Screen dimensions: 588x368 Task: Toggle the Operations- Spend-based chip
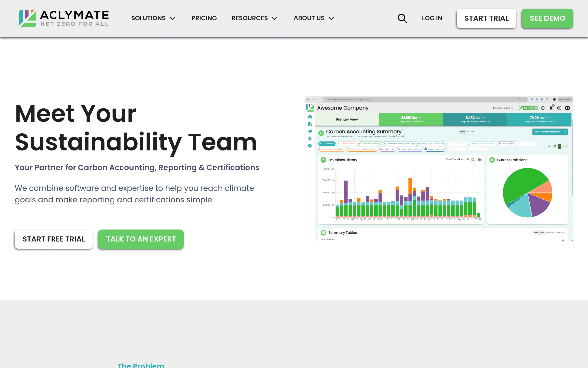tap(482, 144)
